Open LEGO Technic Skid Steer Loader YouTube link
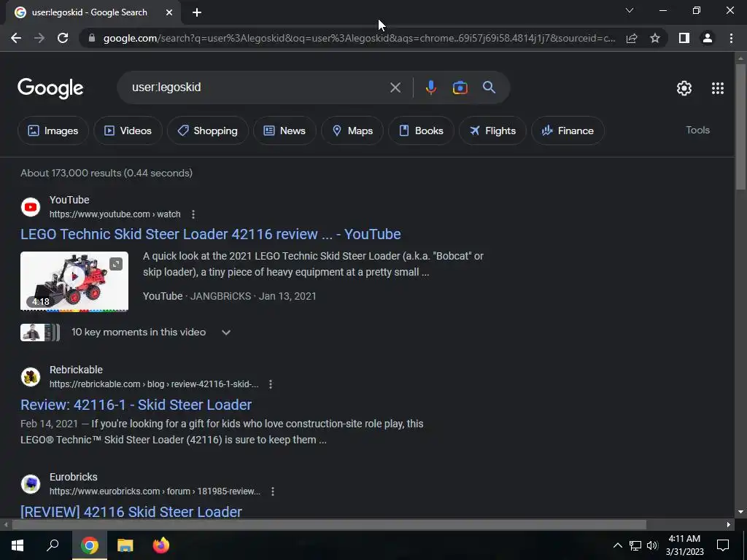This screenshot has width=747, height=560. 211,234
